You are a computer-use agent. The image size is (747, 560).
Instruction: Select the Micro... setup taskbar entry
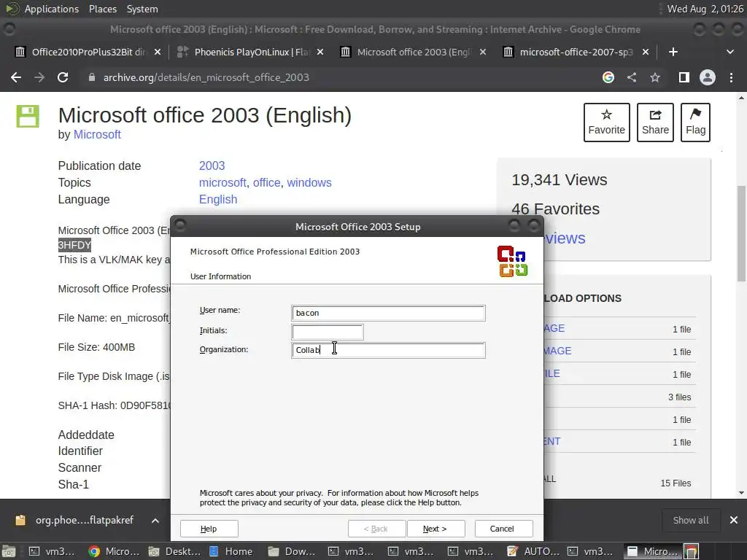point(653,551)
